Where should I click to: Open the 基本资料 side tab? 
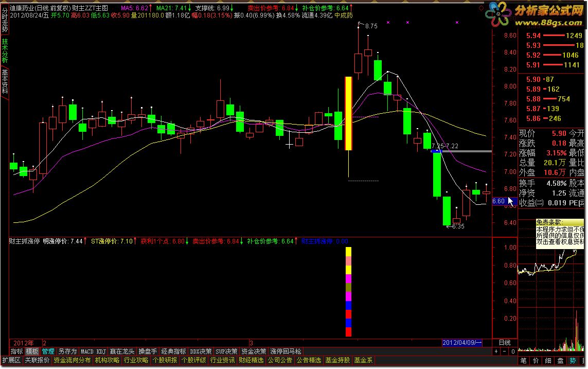pyautogui.click(x=5, y=81)
